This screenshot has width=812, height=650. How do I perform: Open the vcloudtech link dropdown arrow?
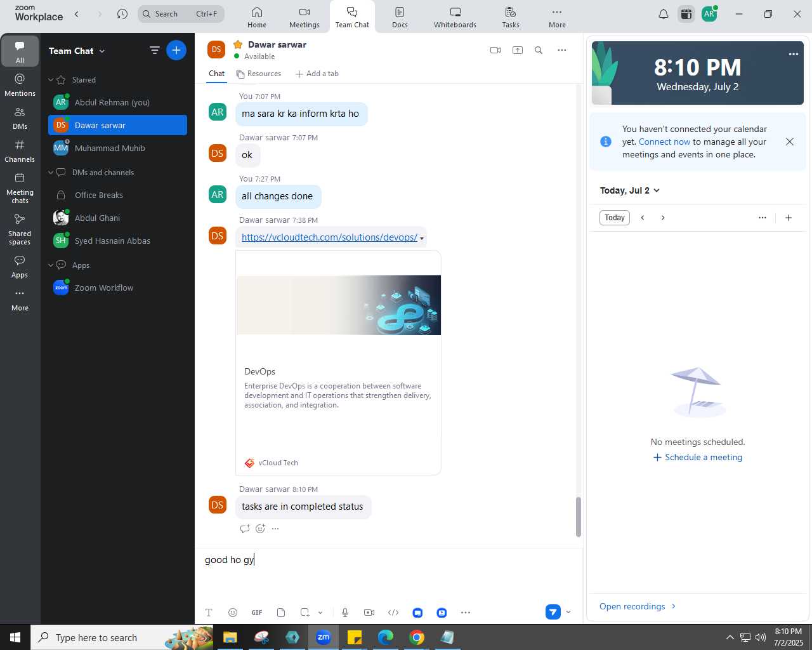(422, 238)
